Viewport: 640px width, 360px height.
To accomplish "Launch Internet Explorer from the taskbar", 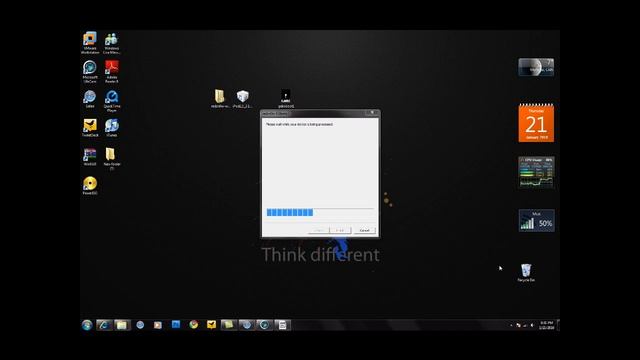I will pos(104,325).
